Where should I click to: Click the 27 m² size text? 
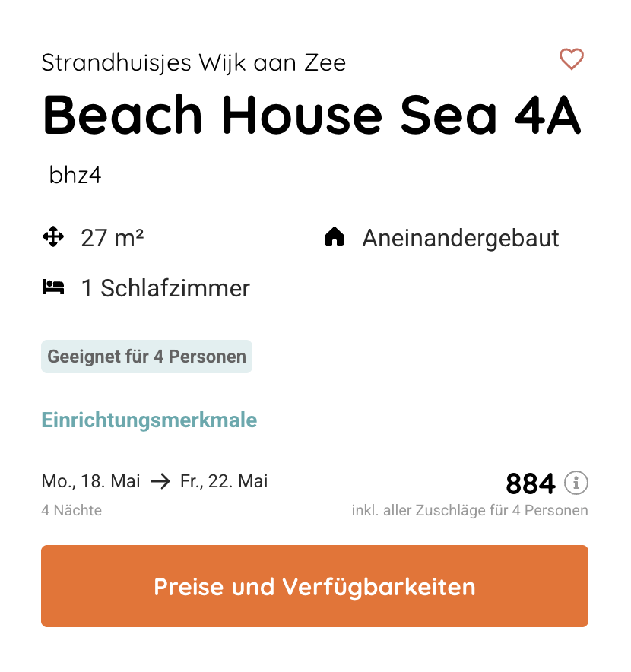[x=111, y=236]
